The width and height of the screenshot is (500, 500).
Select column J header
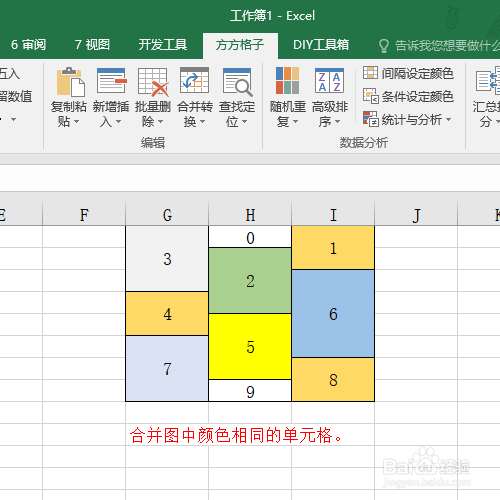pyautogui.click(x=416, y=215)
